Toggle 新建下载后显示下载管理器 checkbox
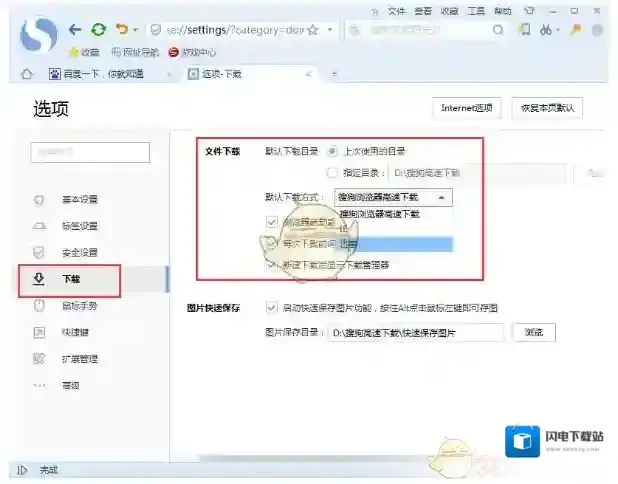Screen dimensions: 618x484 [x=272, y=265]
